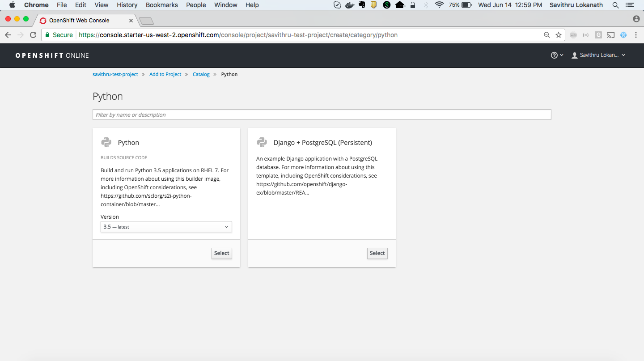Open a new browser tab
The width and height of the screenshot is (644, 361).
coord(146,21)
